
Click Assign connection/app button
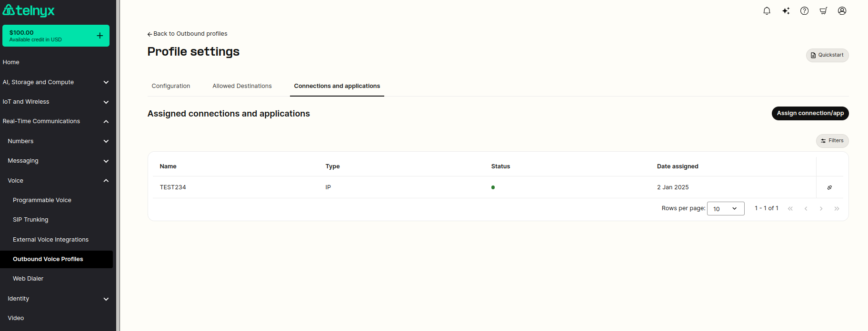tap(810, 113)
